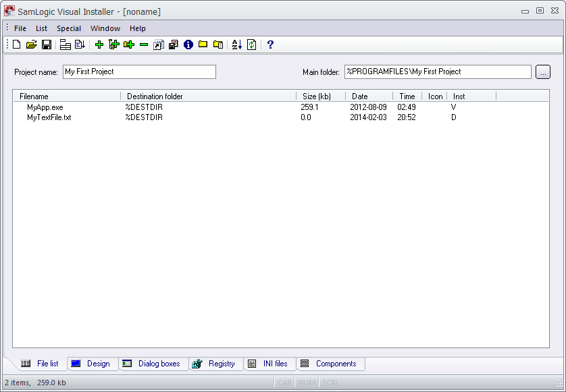Click the 0.0 size value
This screenshot has height=392, width=566.
point(306,117)
